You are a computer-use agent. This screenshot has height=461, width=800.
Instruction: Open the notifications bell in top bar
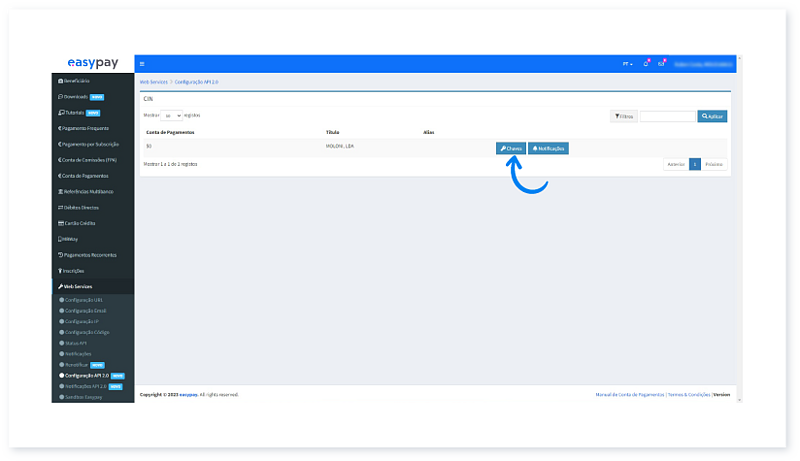646,64
